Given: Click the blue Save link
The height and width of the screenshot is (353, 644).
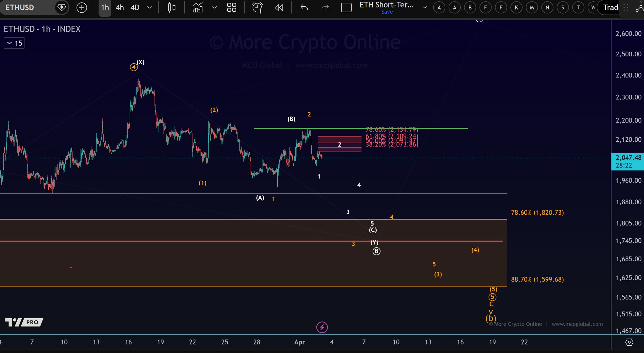Looking at the screenshot, I should 387,12.
